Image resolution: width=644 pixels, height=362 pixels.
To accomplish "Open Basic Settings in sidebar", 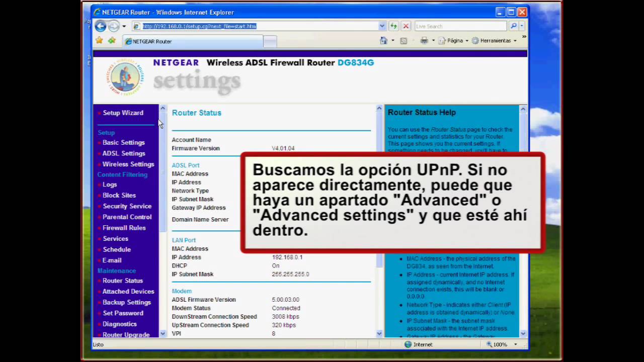I will (x=123, y=143).
